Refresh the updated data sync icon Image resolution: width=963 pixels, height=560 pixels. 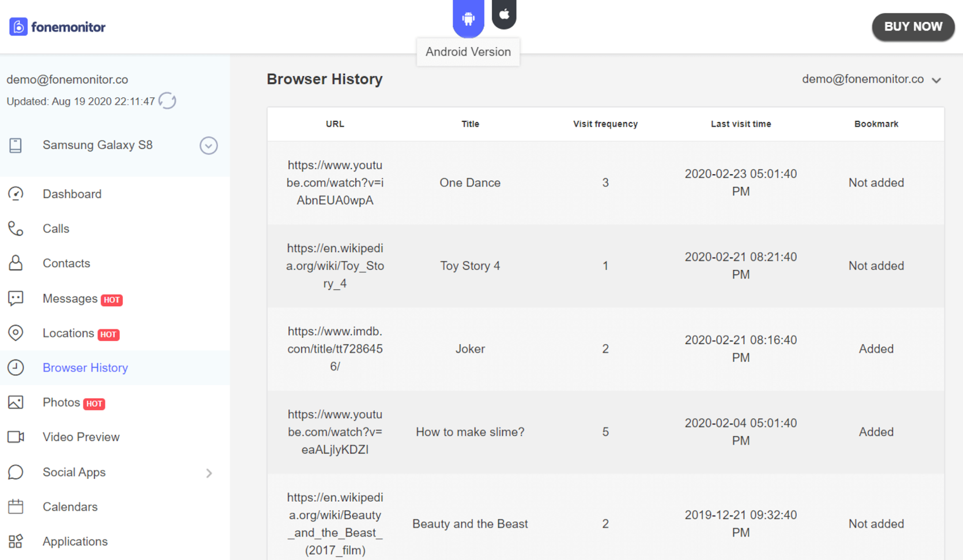click(x=167, y=101)
